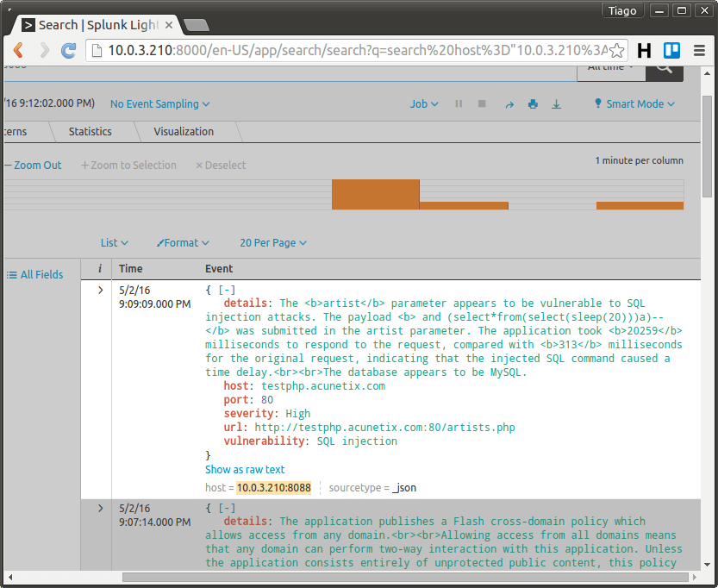Viewport: 718px width, 588px height.
Task: Click the port value 80
Action: pyautogui.click(x=267, y=400)
